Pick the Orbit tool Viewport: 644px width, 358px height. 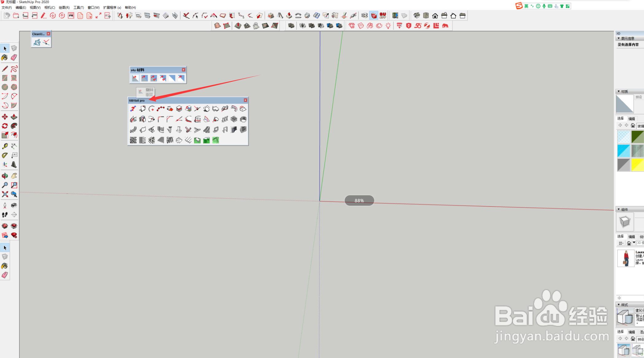point(5,176)
